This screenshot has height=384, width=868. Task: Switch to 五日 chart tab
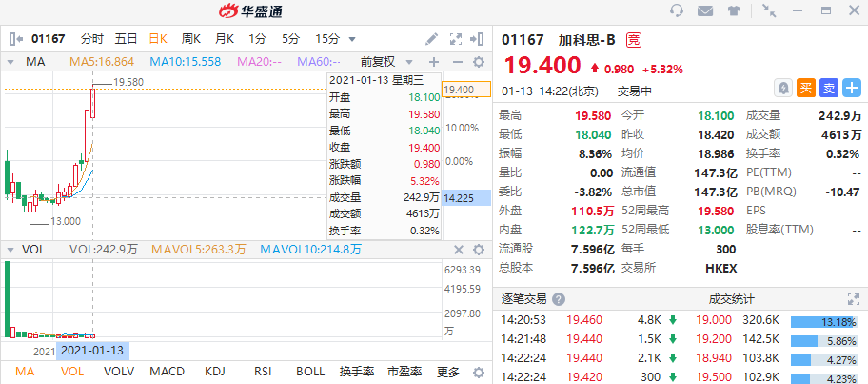(126, 39)
